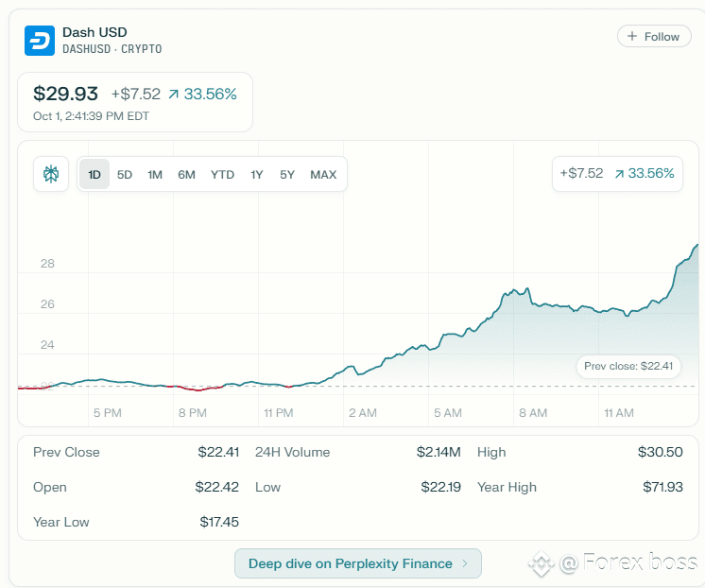
Task: Click the chevron on the Deep dive button
Action: 464,563
